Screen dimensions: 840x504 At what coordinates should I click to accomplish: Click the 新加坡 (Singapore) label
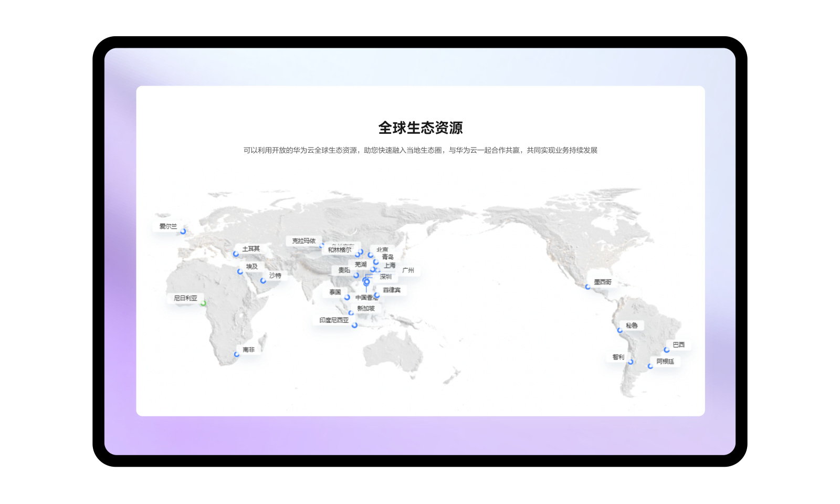pos(366,308)
